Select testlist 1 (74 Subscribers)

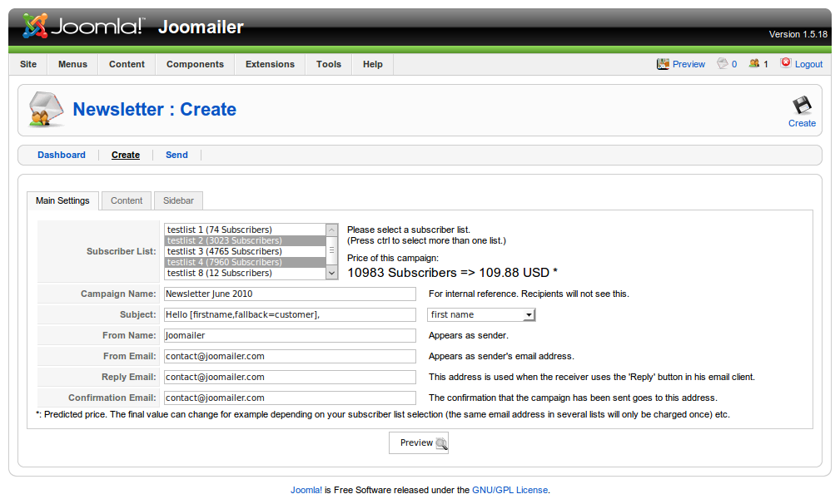tap(219, 230)
